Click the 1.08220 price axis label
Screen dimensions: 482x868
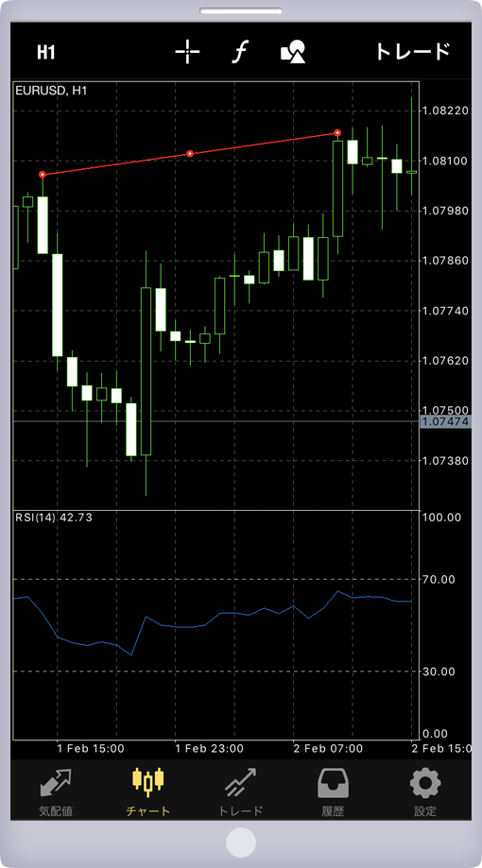(x=445, y=111)
